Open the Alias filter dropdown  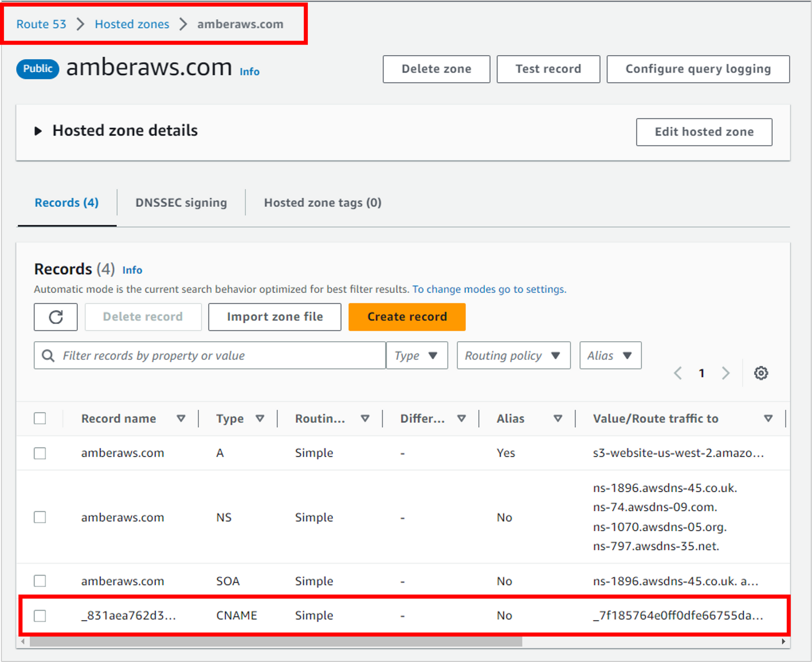point(611,355)
